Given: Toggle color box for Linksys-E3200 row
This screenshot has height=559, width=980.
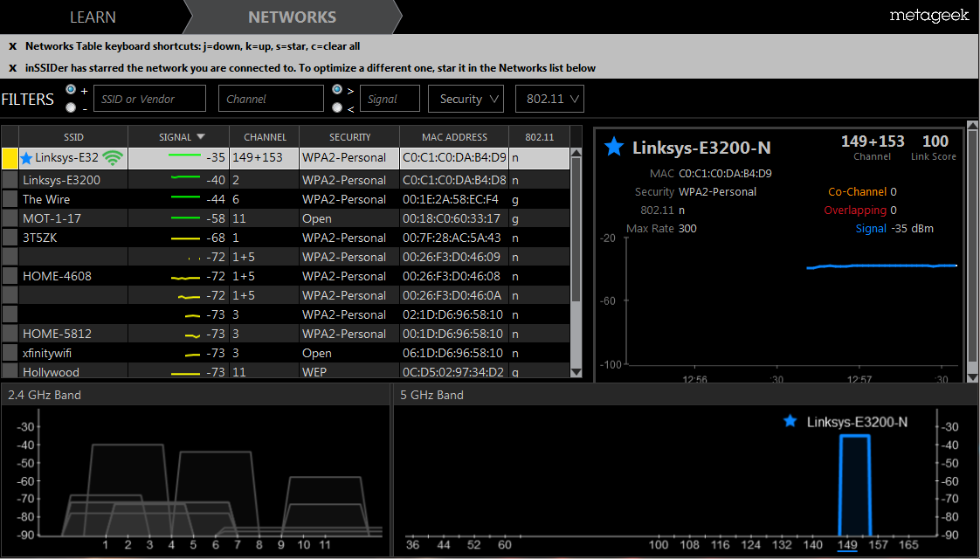Looking at the screenshot, I should 10,180.
